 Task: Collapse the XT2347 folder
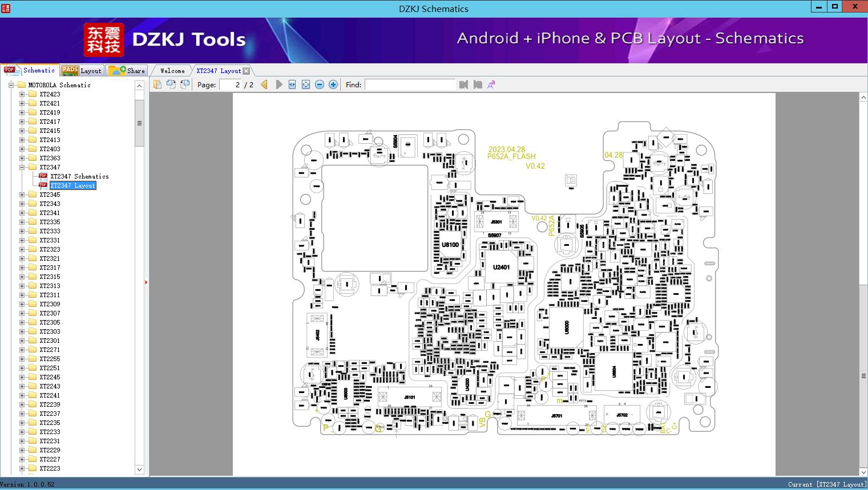point(22,167)
